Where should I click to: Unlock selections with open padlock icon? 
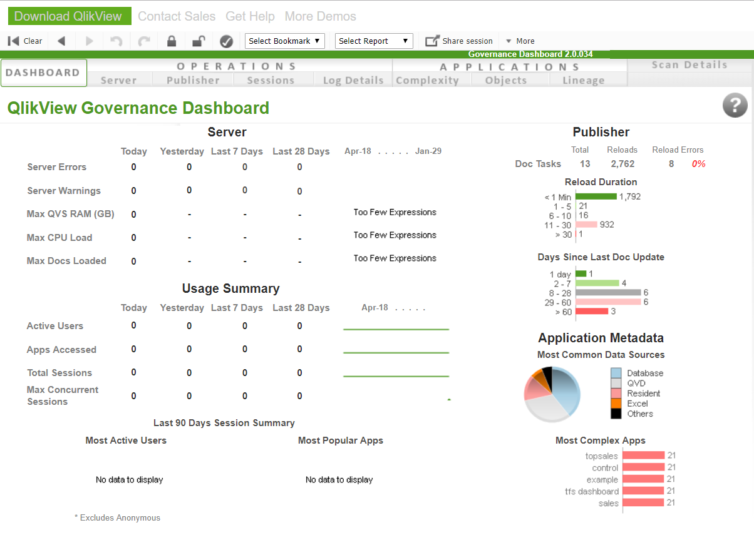(x=199, y=41)
